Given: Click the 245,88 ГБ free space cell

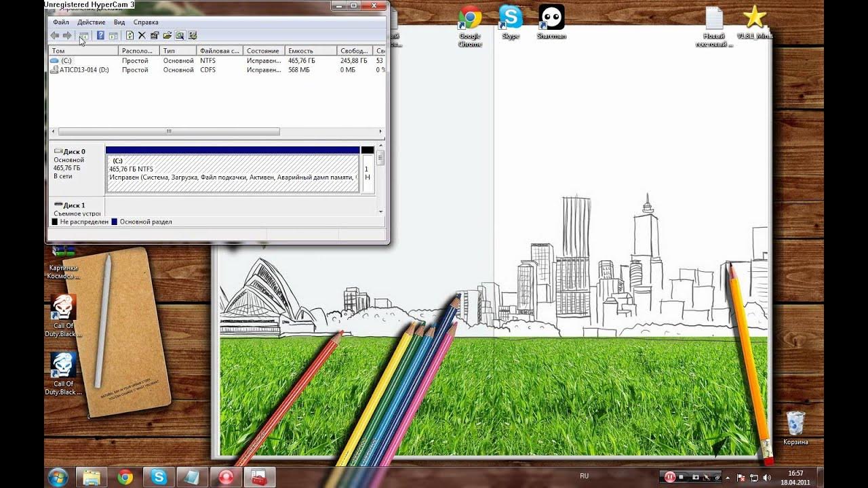Looking at the screenshot, I should [x=354, y=60].
